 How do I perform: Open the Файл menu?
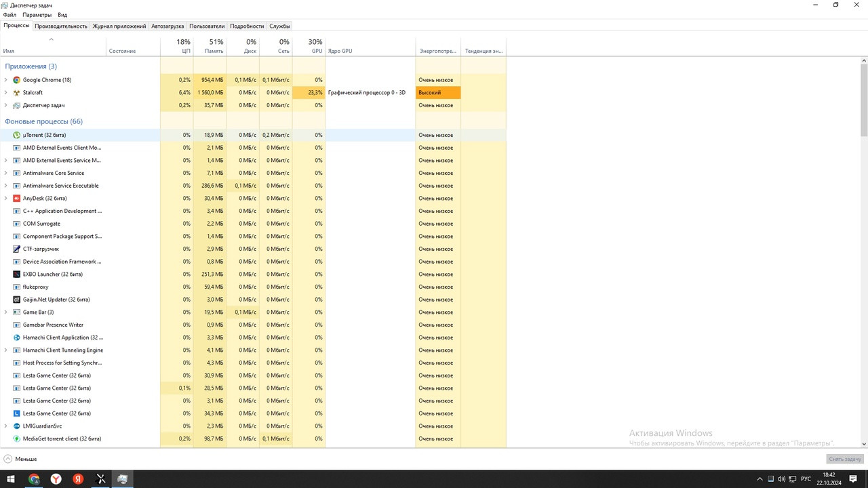9,15
